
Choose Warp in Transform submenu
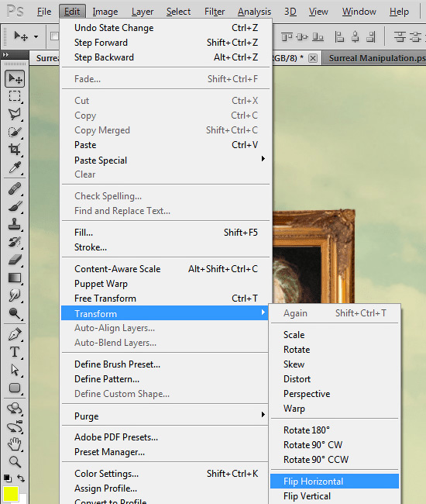tap(335, 409)
